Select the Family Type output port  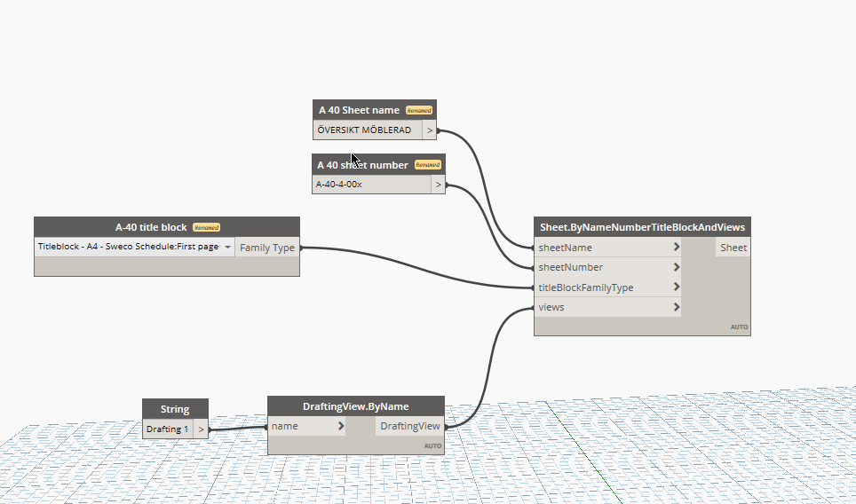click(267, 248)
